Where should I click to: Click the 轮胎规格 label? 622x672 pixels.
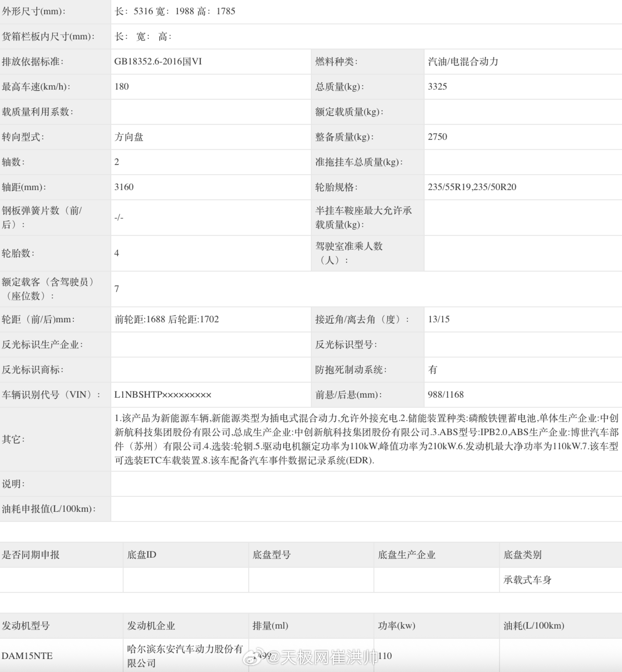(x=336, y=187)
